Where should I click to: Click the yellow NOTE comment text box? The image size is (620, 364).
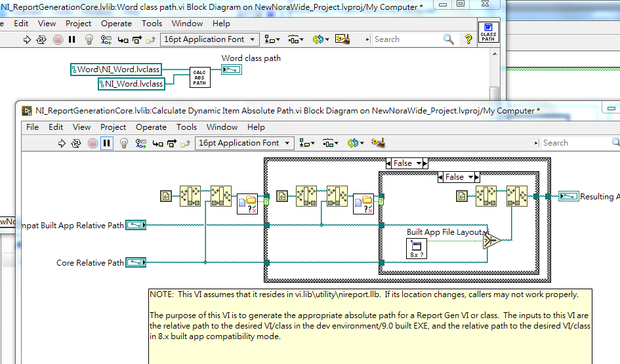[x=370, y=326]
